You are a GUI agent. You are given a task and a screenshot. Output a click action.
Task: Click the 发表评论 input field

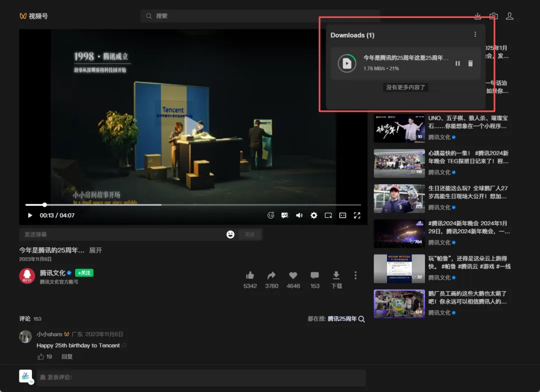[x=201, y=378]
